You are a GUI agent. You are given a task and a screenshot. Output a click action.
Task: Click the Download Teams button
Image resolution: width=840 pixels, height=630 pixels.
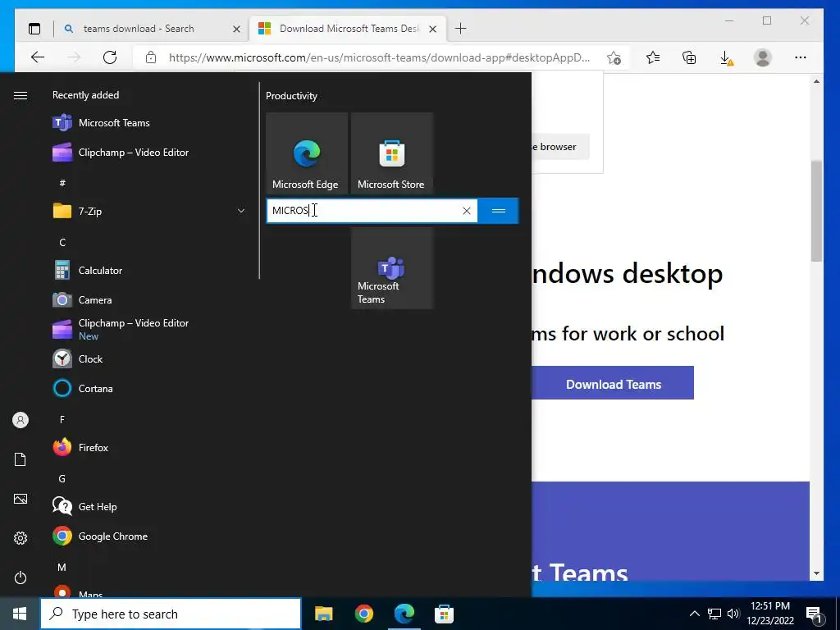pyautogui.click(x=612, y=384)
